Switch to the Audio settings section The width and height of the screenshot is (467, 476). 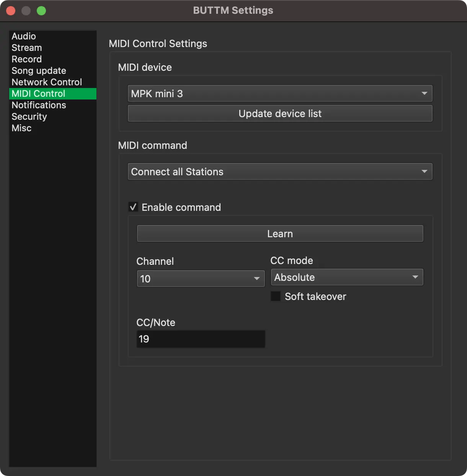(x=24, y=36)
